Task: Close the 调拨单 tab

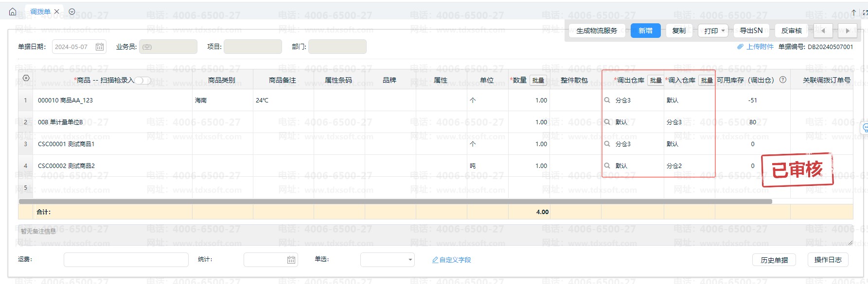Action: click(57, 12)
